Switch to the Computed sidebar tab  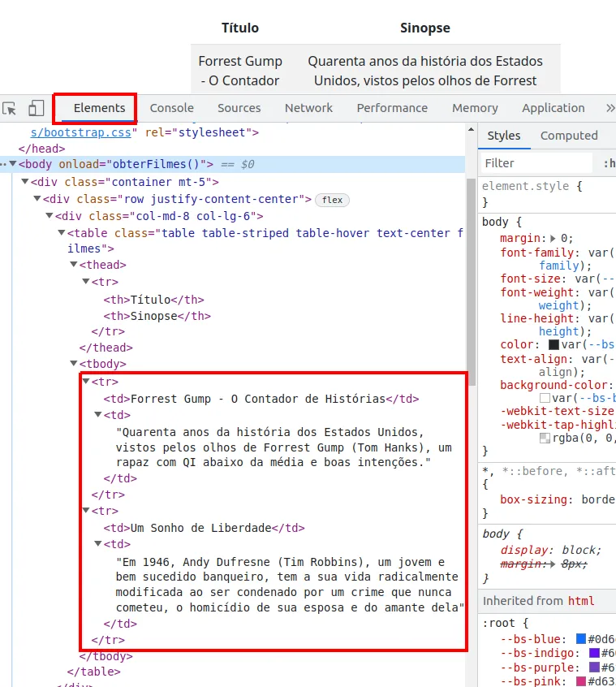tap(569, 136)
